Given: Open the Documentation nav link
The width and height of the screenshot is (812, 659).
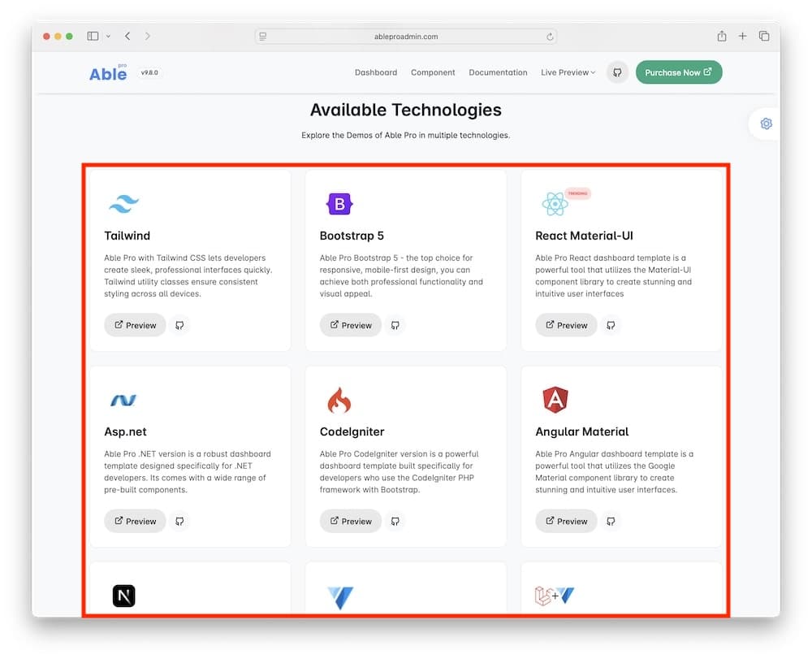Looking at the screenshot, I should (x=498, y=72).
